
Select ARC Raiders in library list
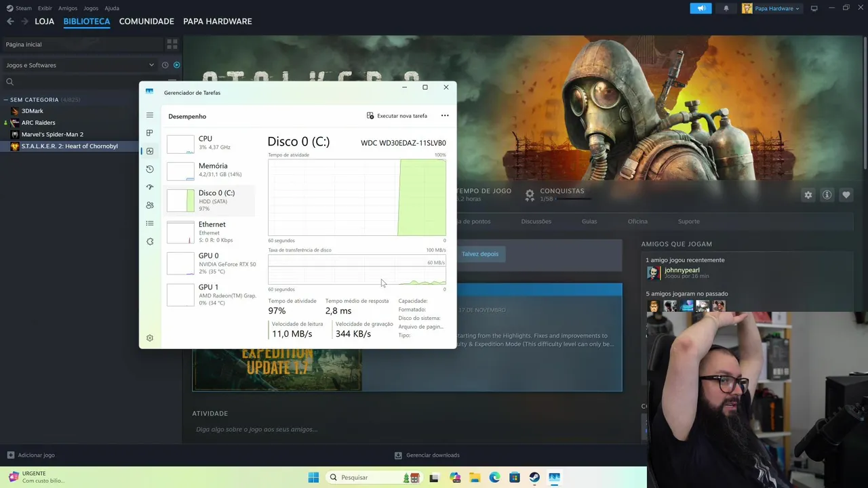(x=38, y=123)
